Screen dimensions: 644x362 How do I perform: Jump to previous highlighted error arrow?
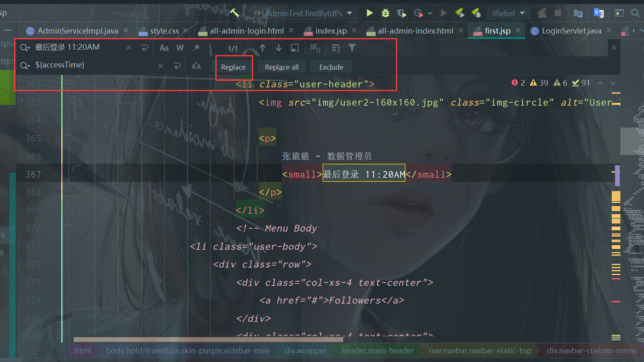(x=600, y=83)
